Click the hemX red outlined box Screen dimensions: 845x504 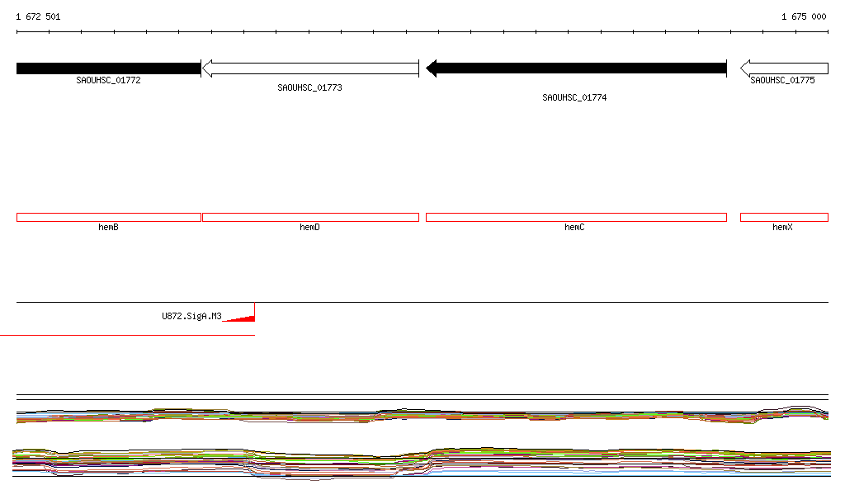point(784,217)
